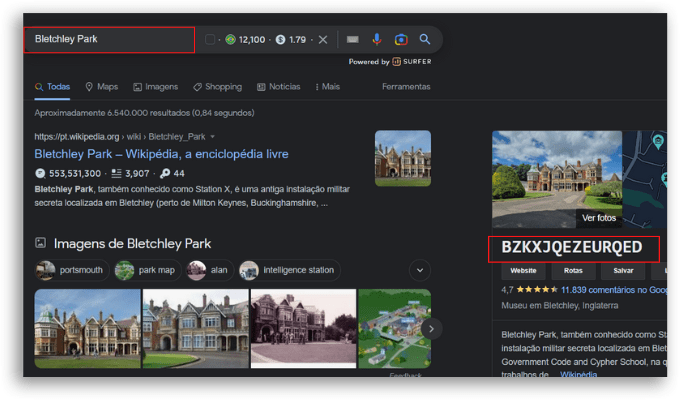This screenshot has width=700, height=400.
Task: Open the knowledge panel map thumbnail
Action: (645, 179)
